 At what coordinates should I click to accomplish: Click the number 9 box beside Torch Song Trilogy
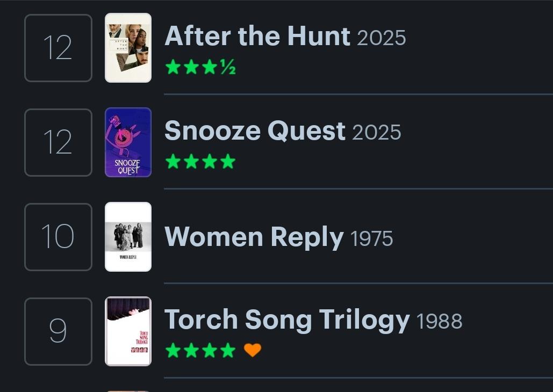click(58, 331)
